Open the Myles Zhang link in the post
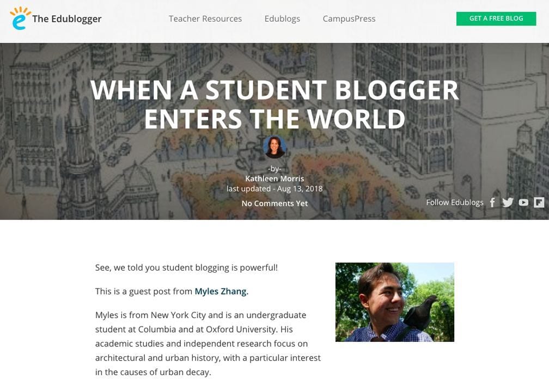Viewport: 549px width, 392px height. (x=221, y=291)
